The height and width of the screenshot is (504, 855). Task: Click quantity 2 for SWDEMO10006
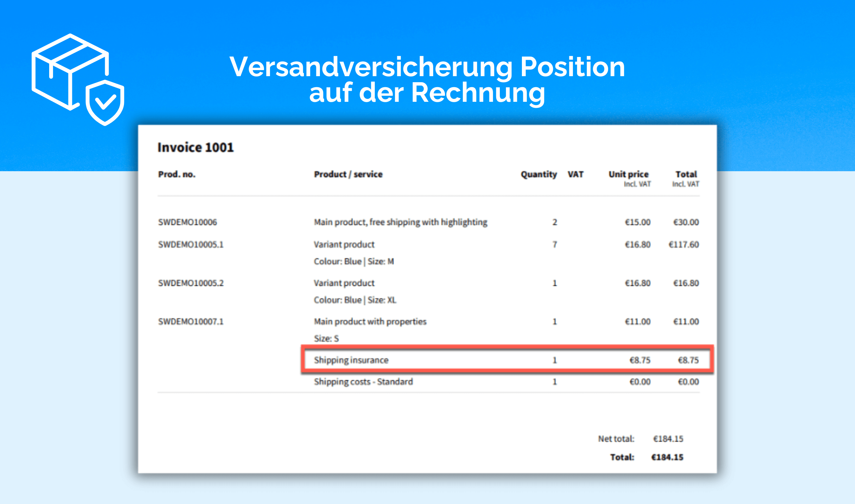pos(555,222)
